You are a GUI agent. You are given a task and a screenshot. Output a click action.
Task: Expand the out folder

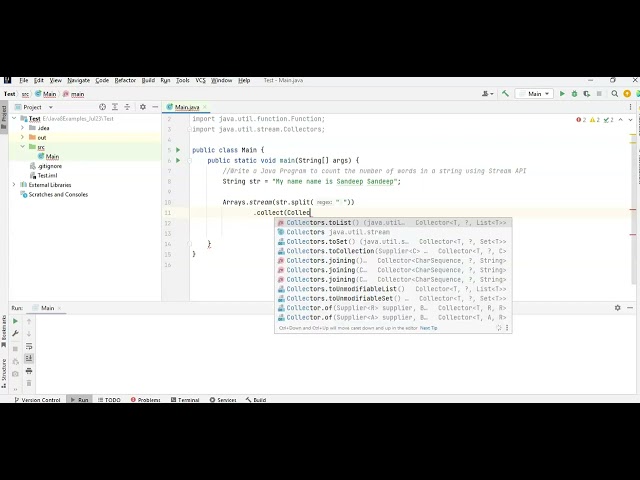(23, 137)
